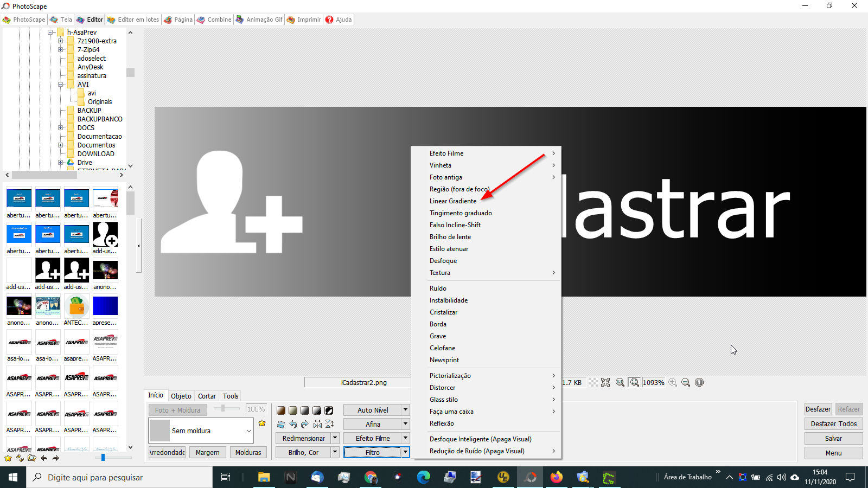Click the sepia tone effect icon

point(281,410)
